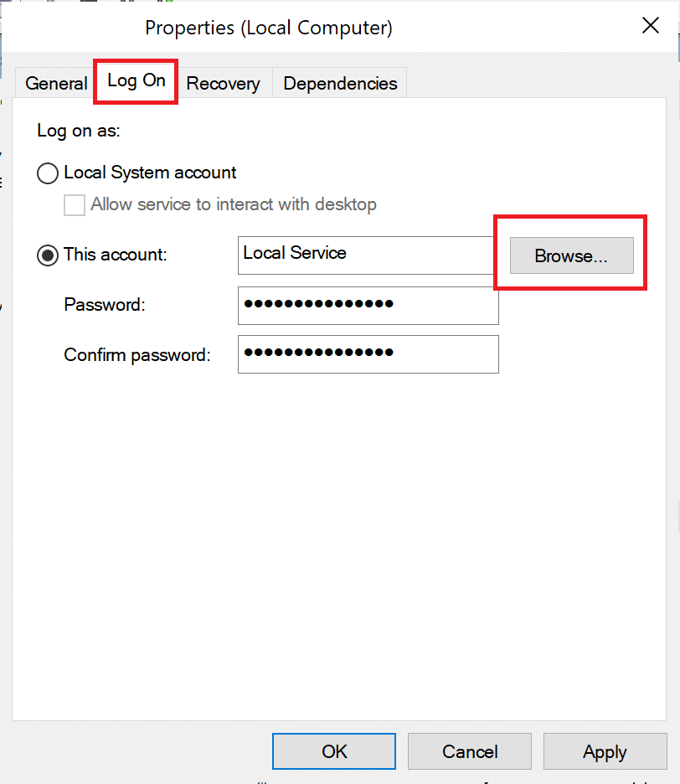Go to the Dependencies tab
The width and height of the screenshot is (680, 784).
[340, 84]
